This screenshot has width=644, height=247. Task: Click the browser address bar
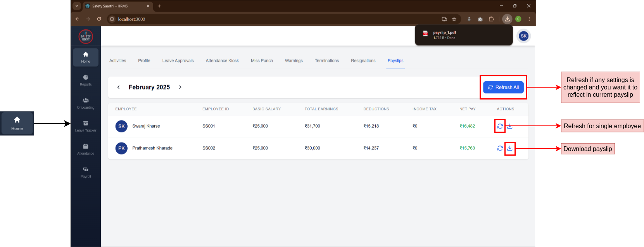tap(271, 19)
